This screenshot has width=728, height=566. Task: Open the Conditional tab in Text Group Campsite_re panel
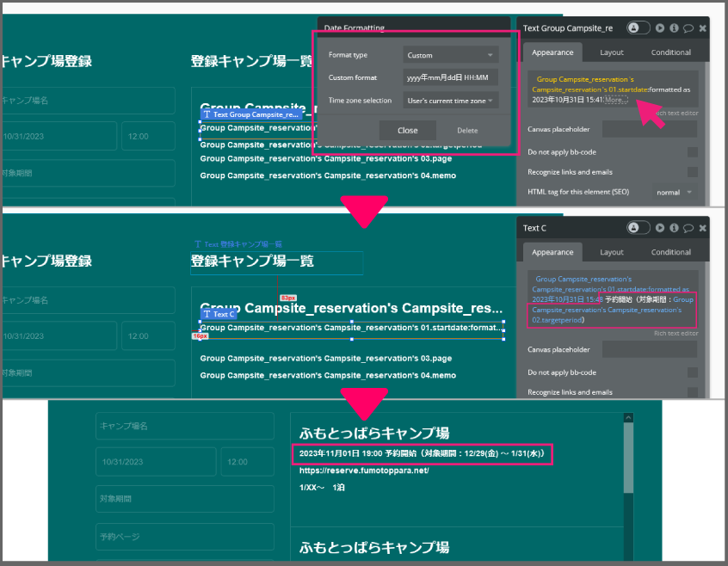pos(671,52)
